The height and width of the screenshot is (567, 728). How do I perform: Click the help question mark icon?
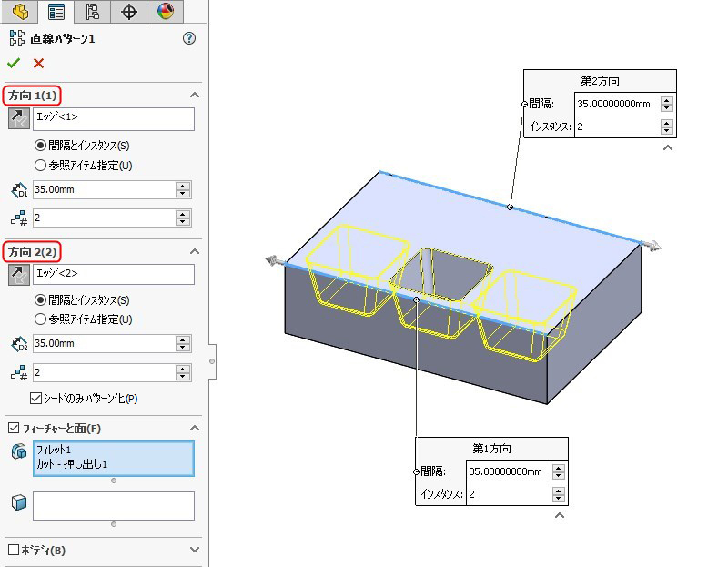coord(189,38)
